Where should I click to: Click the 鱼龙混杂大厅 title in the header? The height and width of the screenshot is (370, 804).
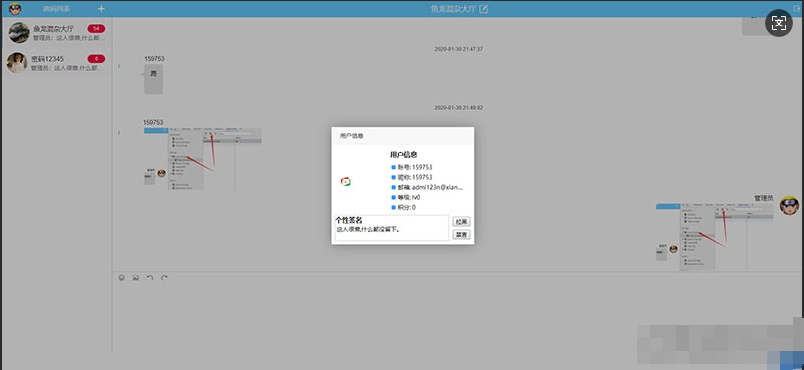(454, 9)
